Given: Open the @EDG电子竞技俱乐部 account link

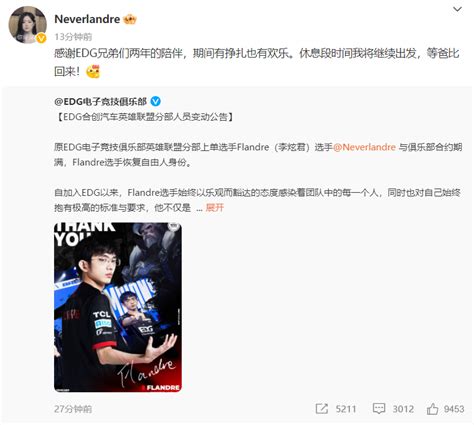Looking at the screenshot, I should pos(100,101).
